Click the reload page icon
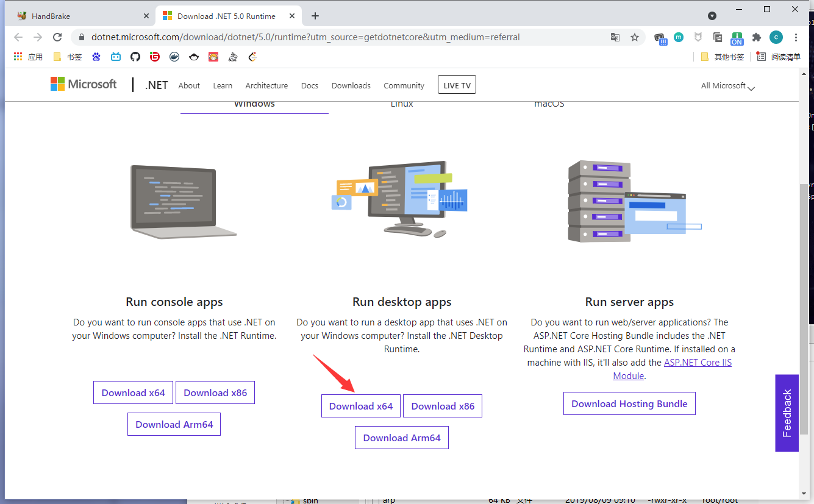This screenshot has height=504, width=814. [x=57, y=37]
